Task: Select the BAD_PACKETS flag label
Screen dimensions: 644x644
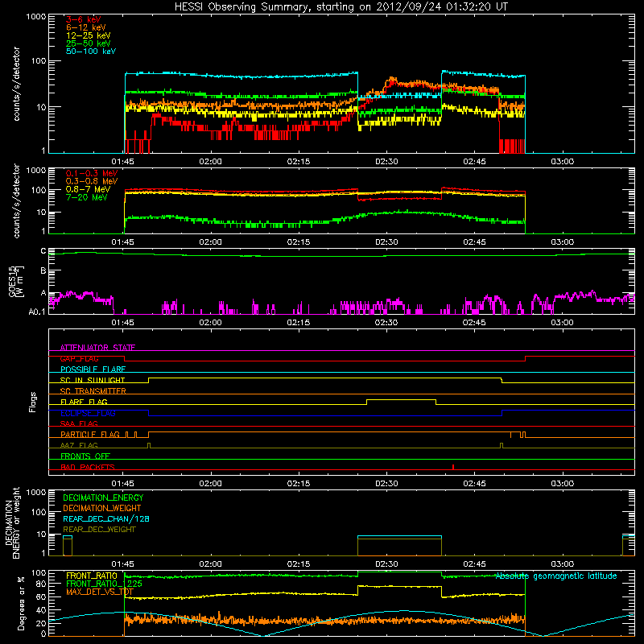Action: pyautogui.click(x=88, y=467)
